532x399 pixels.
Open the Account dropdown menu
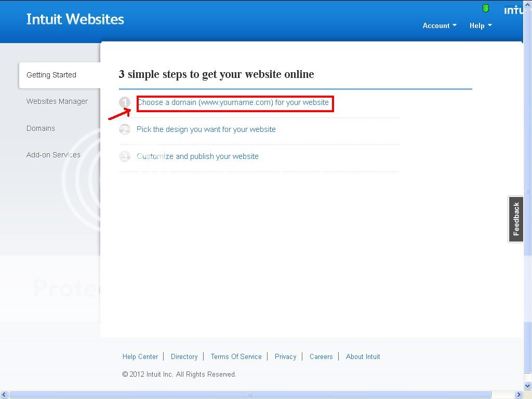click(x=440, y=25)
